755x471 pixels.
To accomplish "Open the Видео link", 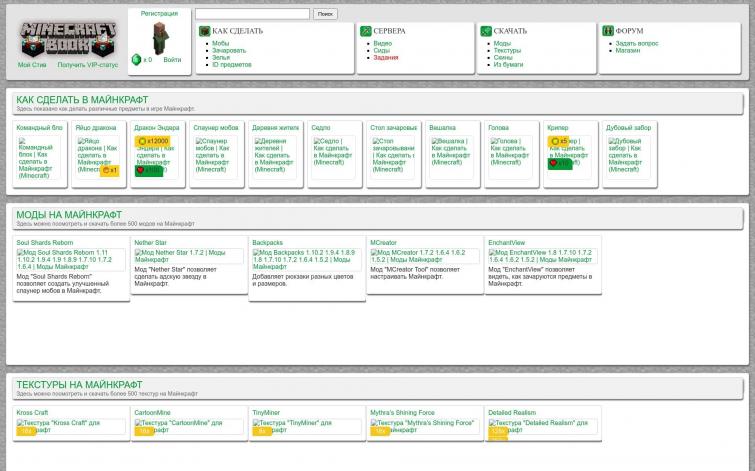I will (382, 43).
